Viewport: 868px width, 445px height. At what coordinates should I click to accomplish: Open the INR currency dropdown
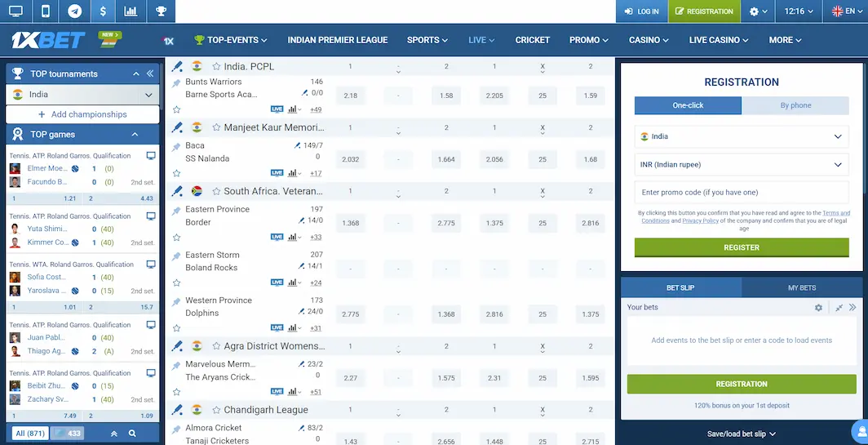click(742, 165)
